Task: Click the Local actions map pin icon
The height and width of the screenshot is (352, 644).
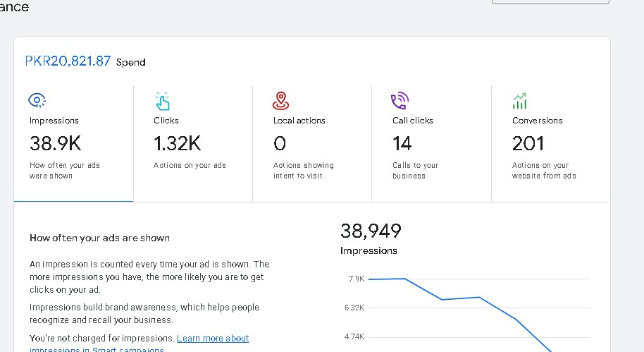Action: coord(280,101)
